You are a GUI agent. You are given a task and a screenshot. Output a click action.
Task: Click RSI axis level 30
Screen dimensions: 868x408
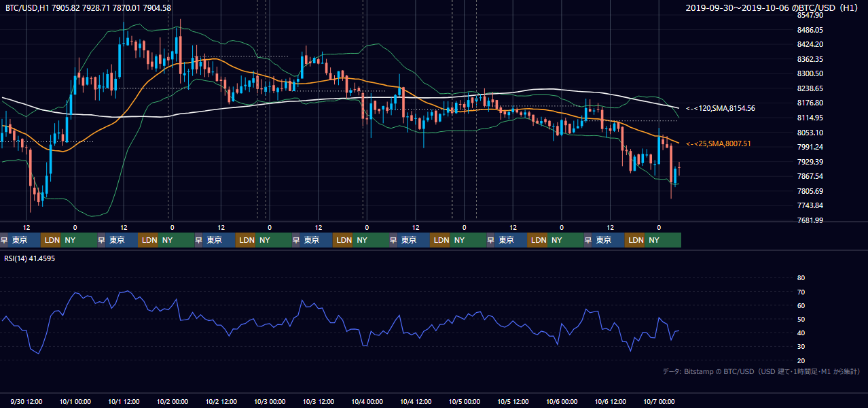801,347
